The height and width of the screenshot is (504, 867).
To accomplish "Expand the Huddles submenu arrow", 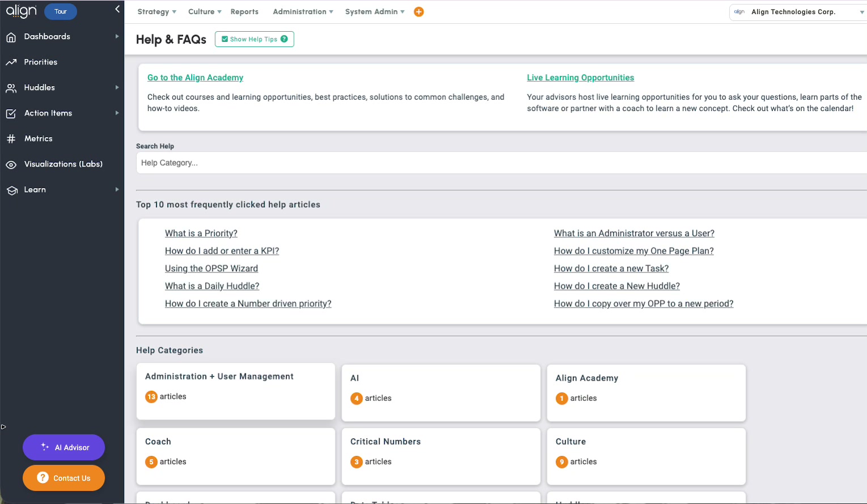I will point(117,87).
